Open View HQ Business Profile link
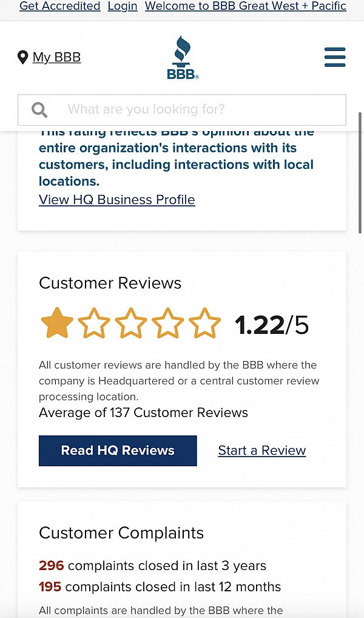Image resolution: width=364 pixels, height=618 pixels. click(117, 200)
